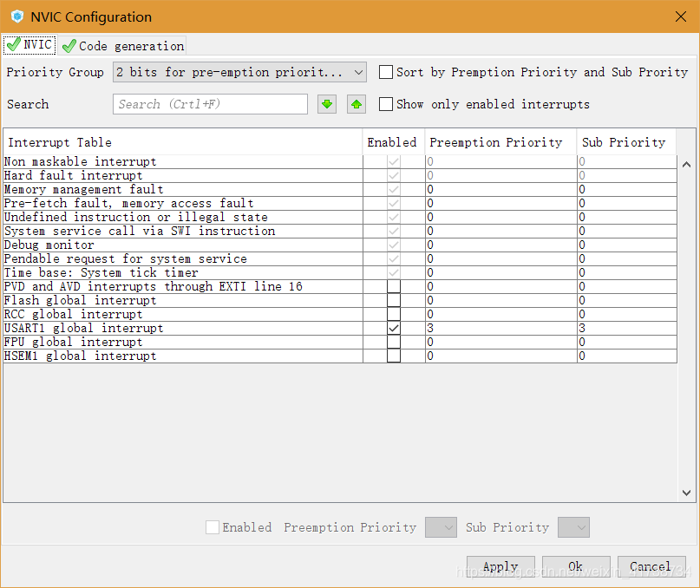The width and height of the screenshot is (700, 588).
Task: Click the Cancel button
Action: 651,566
